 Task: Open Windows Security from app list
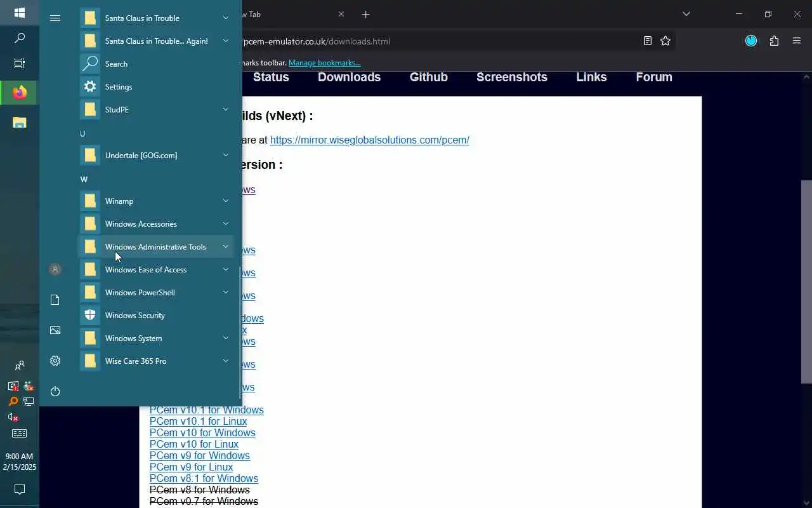pyautogui.click(x=156, y=315)
